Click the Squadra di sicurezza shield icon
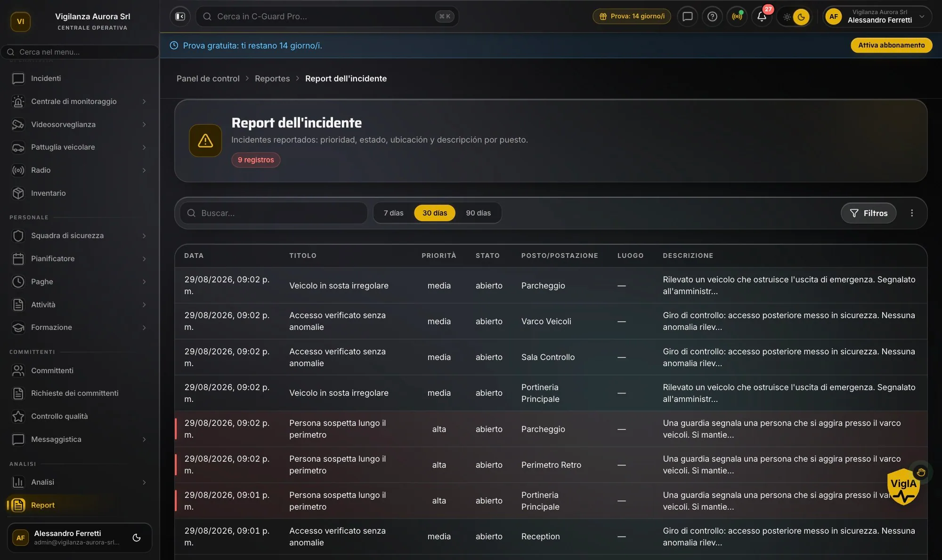This screenshot has height=560, width=942. [x=18, y=236]
